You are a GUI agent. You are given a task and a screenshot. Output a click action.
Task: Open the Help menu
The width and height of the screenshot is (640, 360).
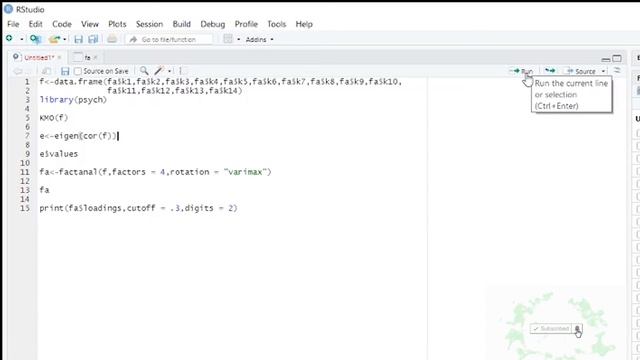click(304, 24)
